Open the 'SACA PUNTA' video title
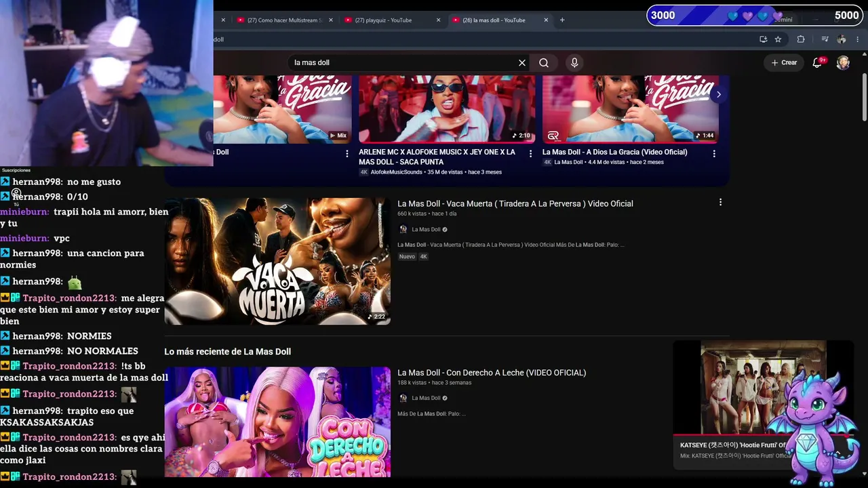The image size is (868, 488). (437, 157)
